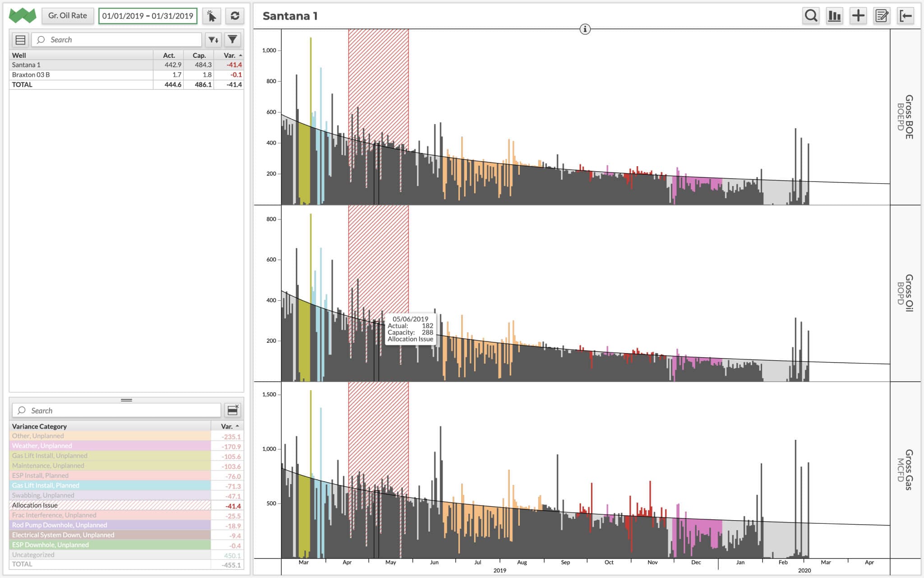Select the pointer/selection mode icon

212,16
